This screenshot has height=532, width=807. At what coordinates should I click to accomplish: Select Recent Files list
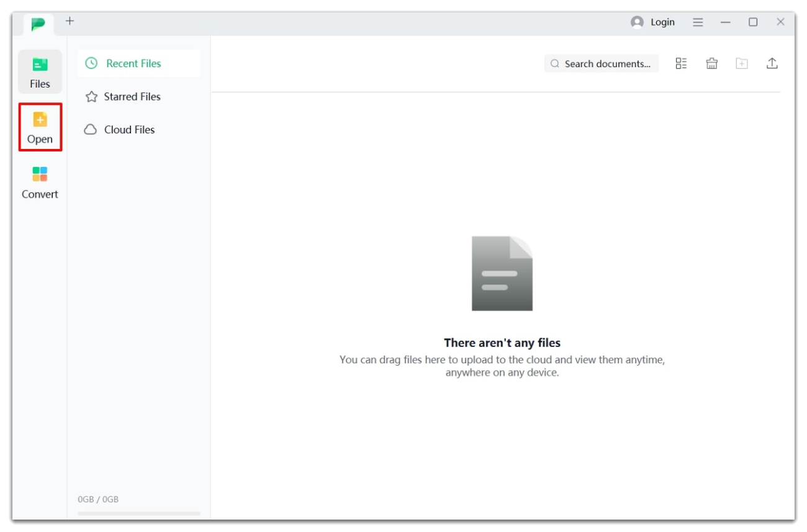click(x=139, y=63)
